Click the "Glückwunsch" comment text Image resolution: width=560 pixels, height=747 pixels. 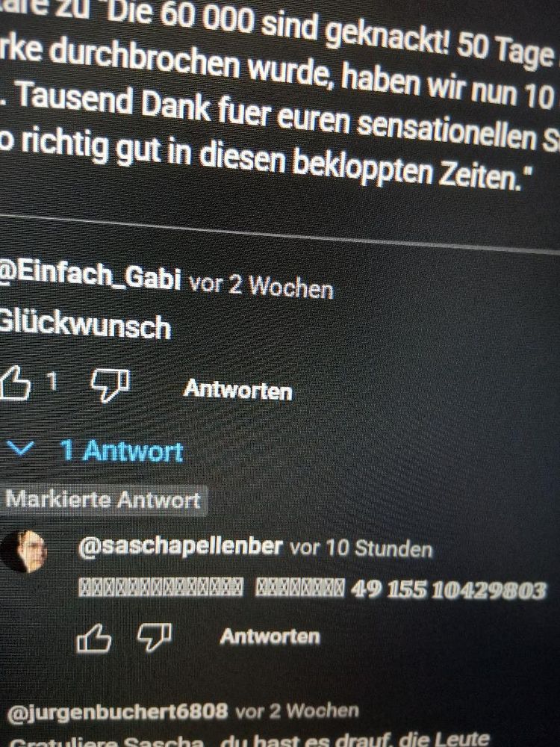pyautogui.click(x=85, y=326)
